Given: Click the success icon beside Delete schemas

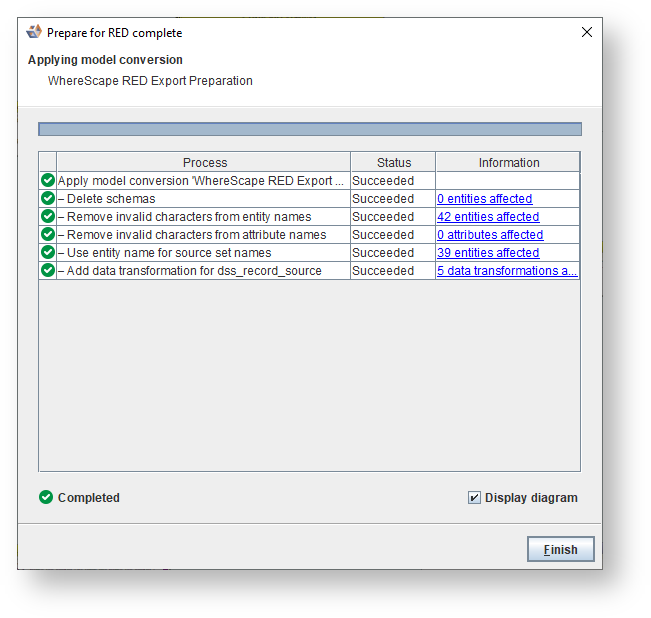Looking at the screenshot, I should (47, 199).
